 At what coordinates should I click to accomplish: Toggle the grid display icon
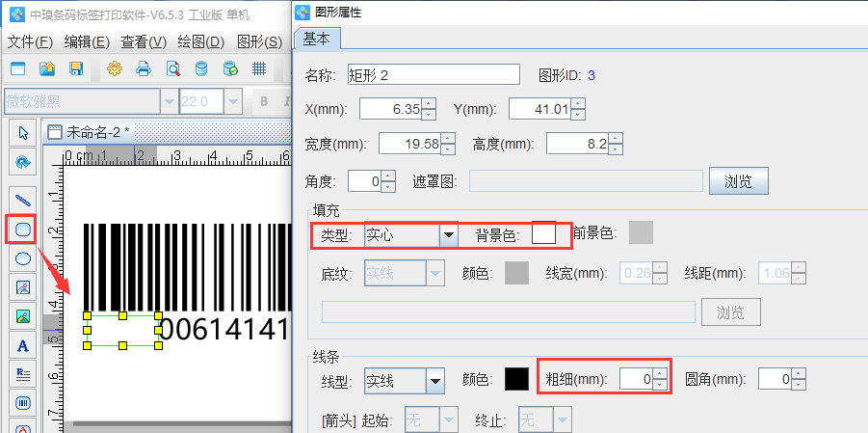point(258,68)
